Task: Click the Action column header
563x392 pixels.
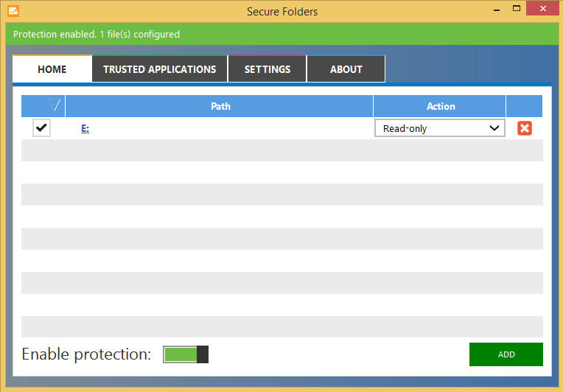Action: pyautogui.click(x=440, y=106)
